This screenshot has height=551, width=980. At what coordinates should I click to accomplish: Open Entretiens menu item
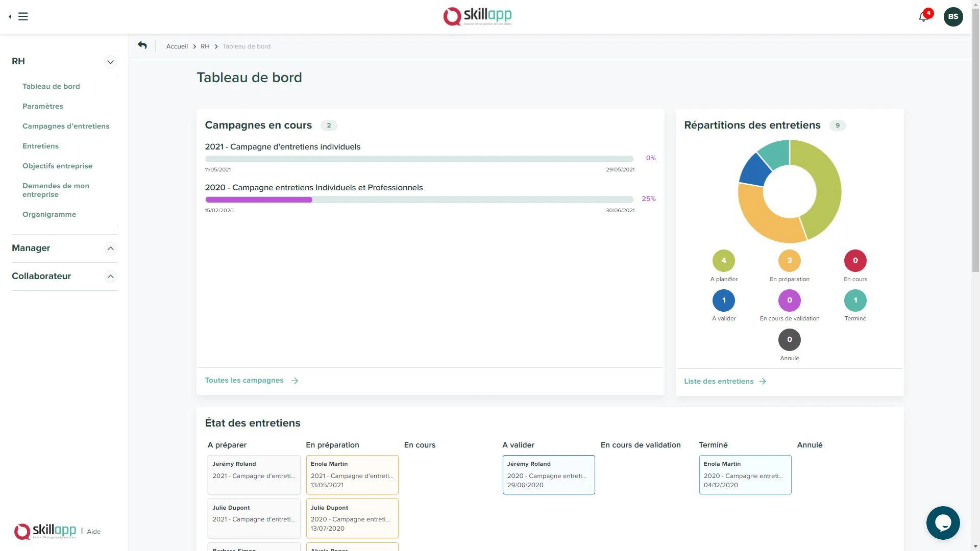click(x=40, y=146)
